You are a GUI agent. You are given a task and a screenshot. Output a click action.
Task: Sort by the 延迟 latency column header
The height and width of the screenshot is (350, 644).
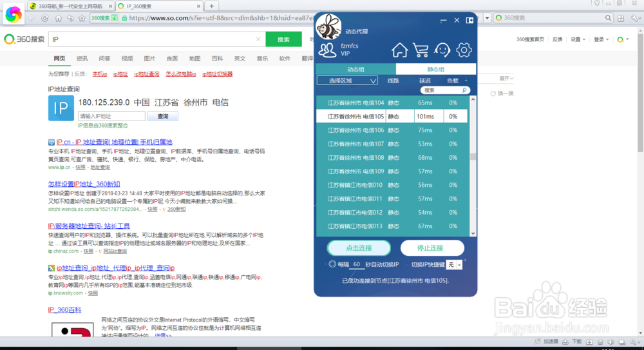tap(424, 81)
